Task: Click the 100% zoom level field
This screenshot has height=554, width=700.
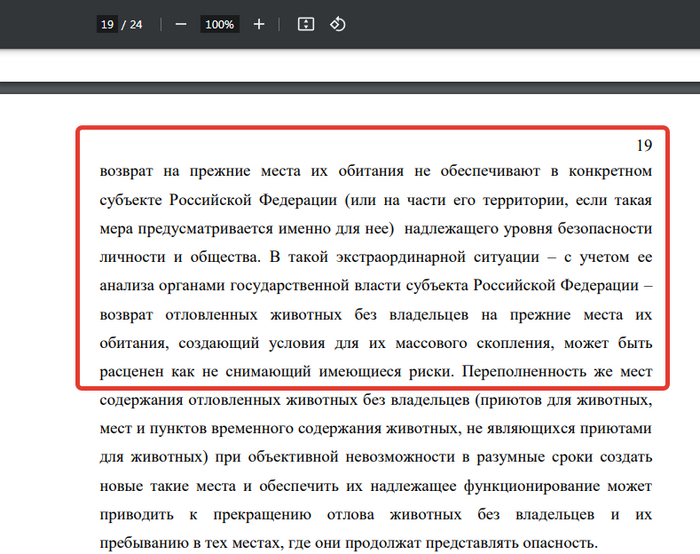Action: click(219, 24)
